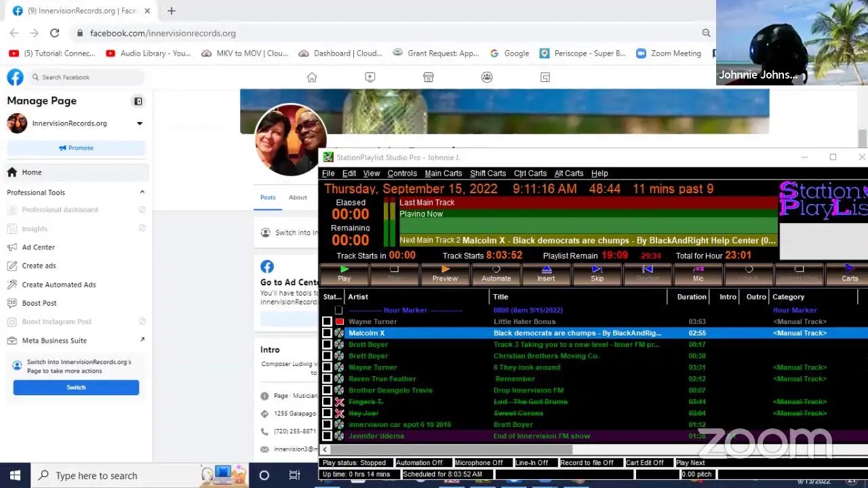Toggle the Automate button
The height and width of the screenshot is (488, 868).
tap(496, 274)
